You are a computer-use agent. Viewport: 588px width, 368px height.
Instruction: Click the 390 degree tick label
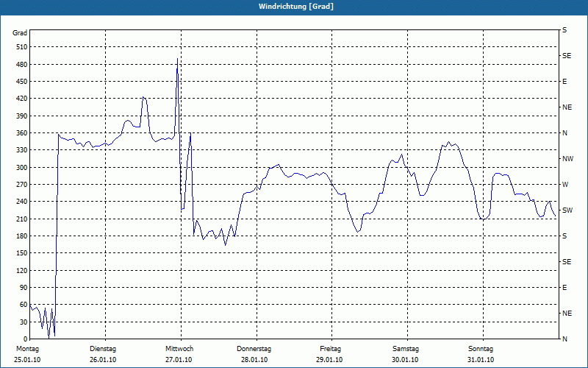[22, 116]
